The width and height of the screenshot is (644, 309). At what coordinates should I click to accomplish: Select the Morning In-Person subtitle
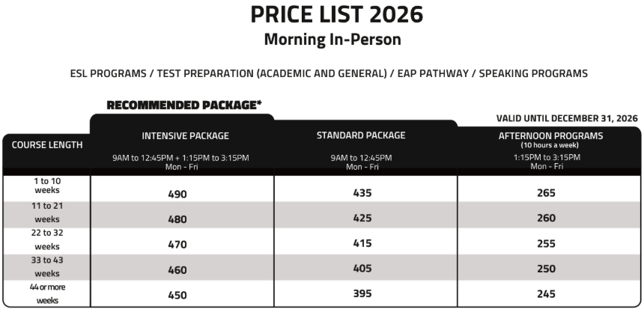point(332,40)
